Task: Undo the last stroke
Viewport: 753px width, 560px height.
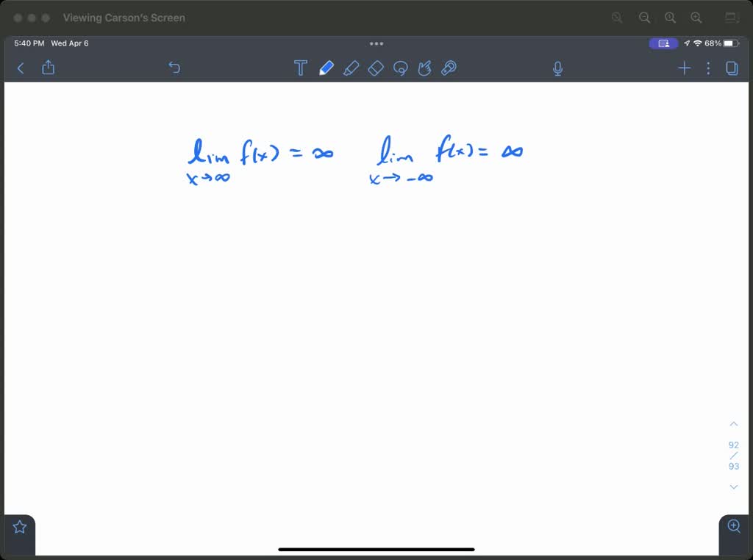Action: (x=174, y=68)
